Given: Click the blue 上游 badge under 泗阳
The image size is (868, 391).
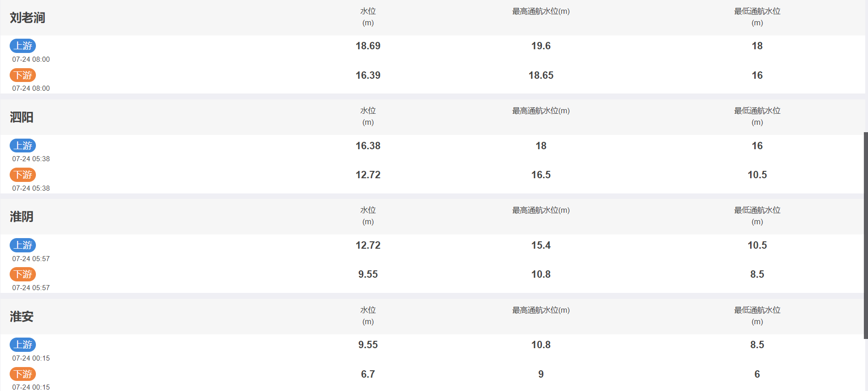Looking at the screenshot, I should (23, 146).
